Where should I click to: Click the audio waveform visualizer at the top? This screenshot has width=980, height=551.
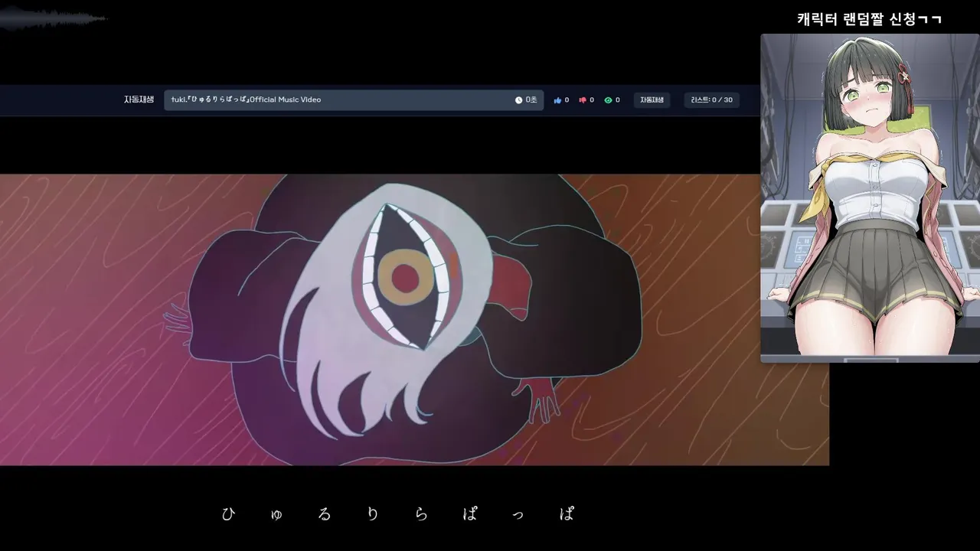point(54,19)
